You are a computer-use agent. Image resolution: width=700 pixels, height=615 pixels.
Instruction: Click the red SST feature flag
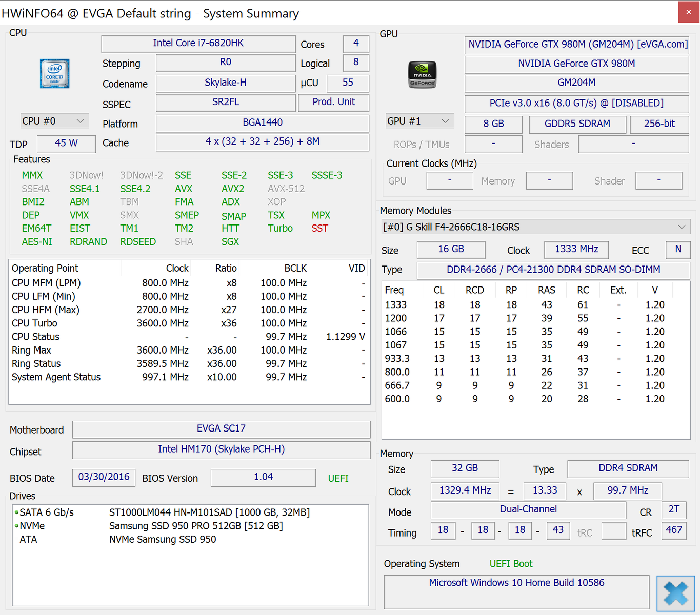[319, 229]
